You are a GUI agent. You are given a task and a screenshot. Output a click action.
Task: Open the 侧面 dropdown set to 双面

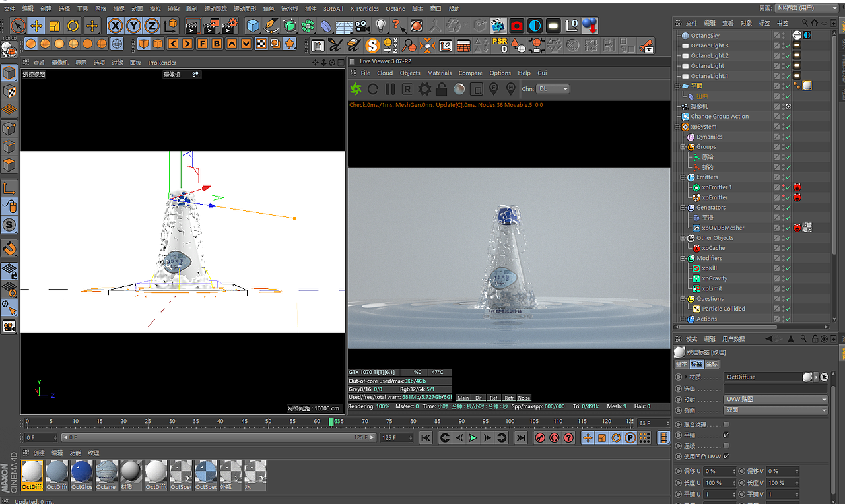776,410
